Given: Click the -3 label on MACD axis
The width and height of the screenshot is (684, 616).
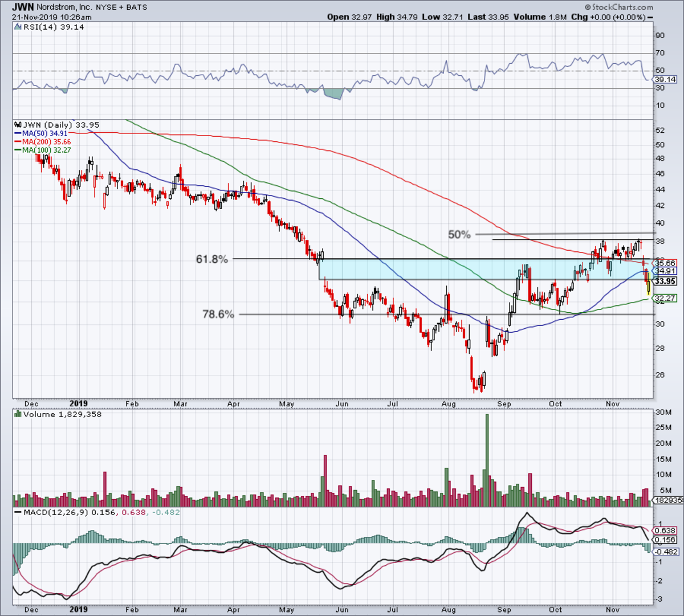Looking at the screenshot, I should pos(660,599).
